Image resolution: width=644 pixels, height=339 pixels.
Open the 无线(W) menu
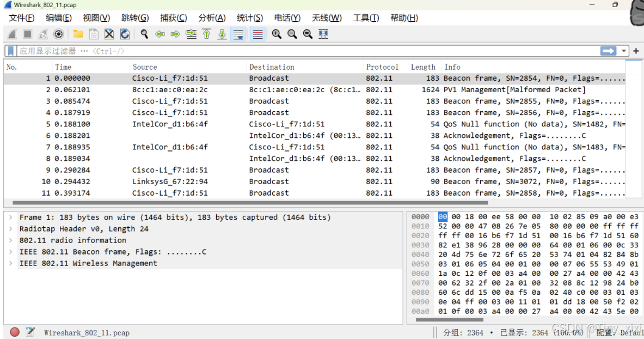click(327, 18)
